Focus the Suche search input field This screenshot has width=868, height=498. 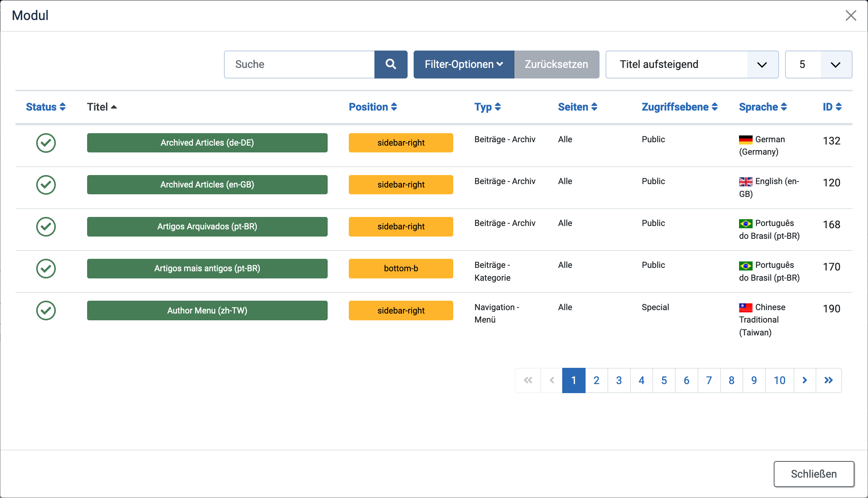coord(299,65)
